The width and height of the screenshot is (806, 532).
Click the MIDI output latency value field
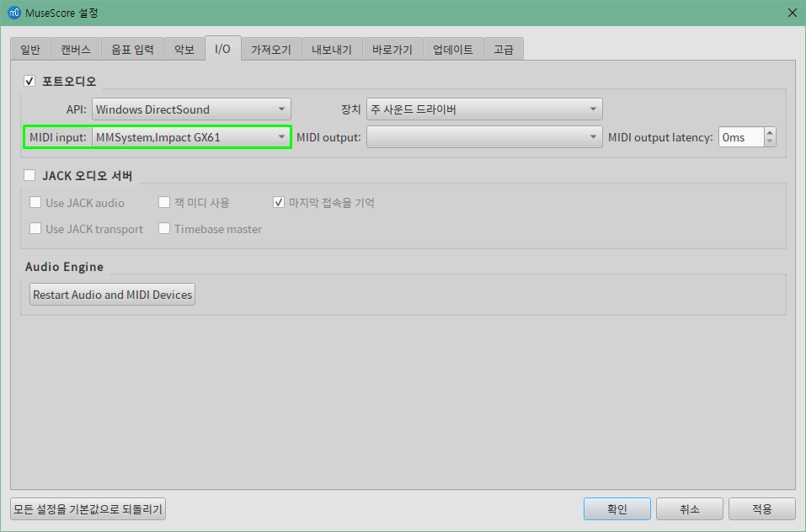click(x=741, y=137)
